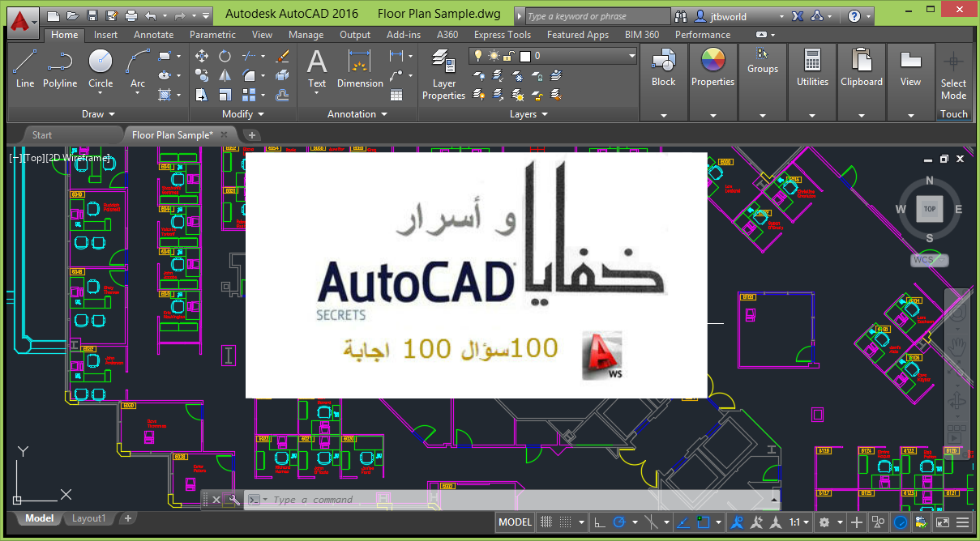
Task: Click the Erase tool icon
Action: click(x=283, y=56)
